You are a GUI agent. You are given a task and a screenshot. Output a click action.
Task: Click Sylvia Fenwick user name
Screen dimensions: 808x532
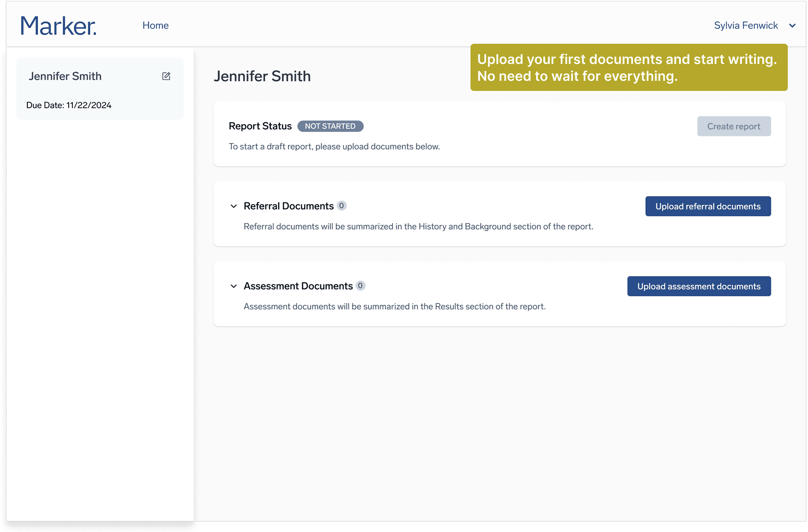[x=746, y=25]
